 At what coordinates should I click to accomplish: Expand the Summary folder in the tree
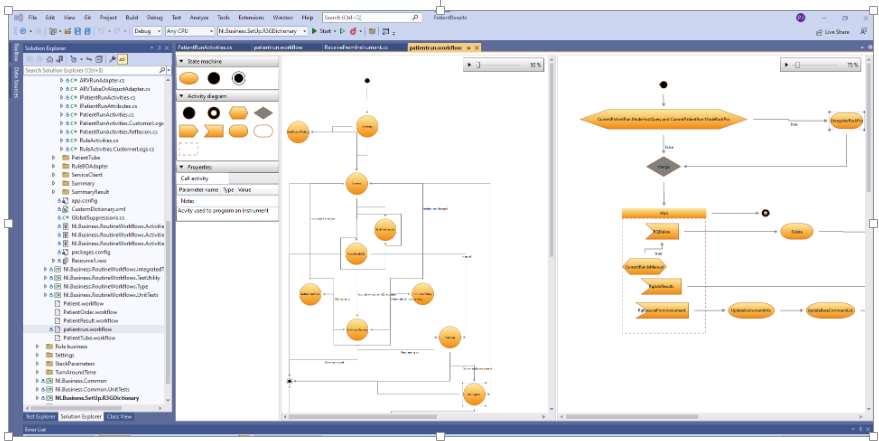pyautogui.click(x=54, y=183)
